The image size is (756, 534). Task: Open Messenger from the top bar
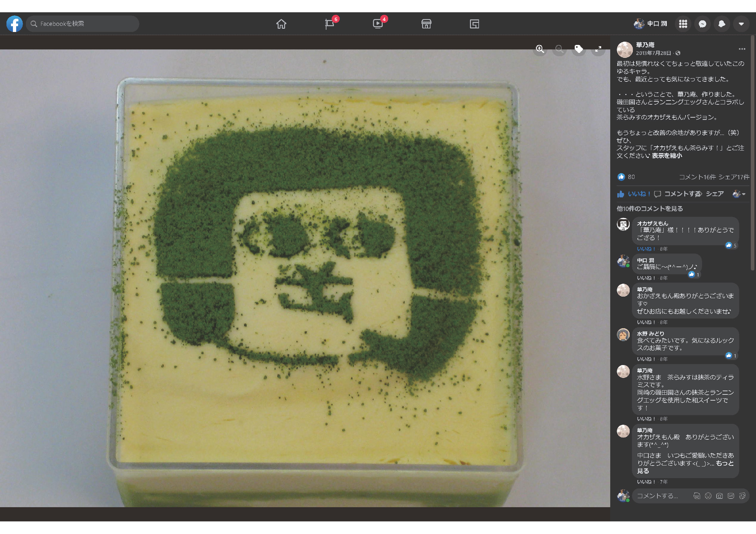702,24
